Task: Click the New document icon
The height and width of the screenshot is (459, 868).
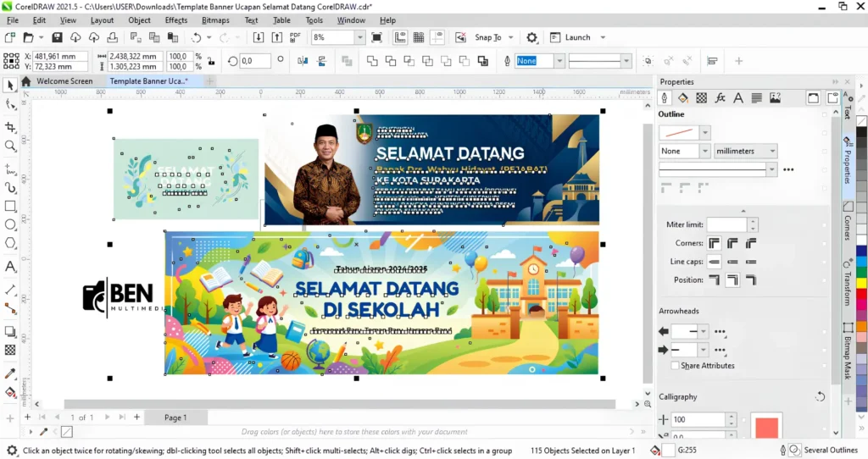Action: pyautogui.click(x=9, y=37)
